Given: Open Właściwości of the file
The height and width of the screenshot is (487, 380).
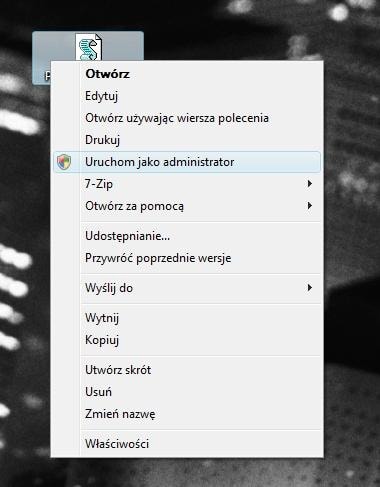Looking at the screenshot, I should click(187, 444).
